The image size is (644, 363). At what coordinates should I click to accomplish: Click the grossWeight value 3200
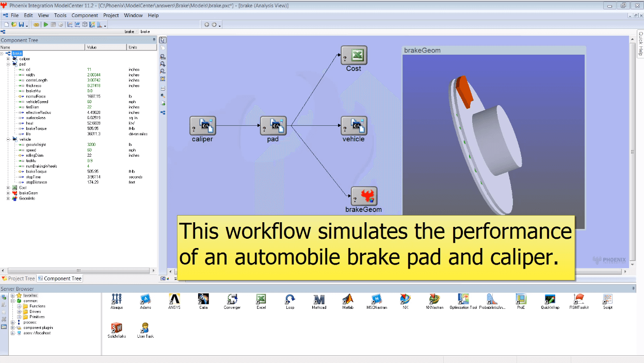coord(92,144)
